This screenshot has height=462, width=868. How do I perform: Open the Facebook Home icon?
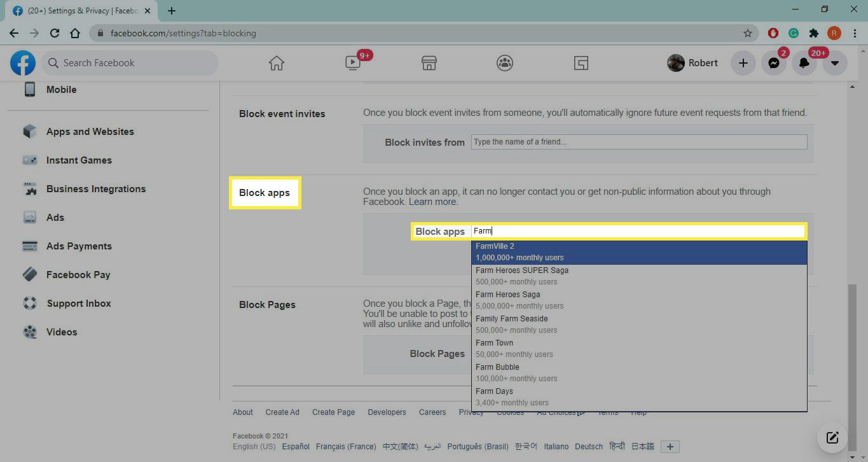point(276,63)
